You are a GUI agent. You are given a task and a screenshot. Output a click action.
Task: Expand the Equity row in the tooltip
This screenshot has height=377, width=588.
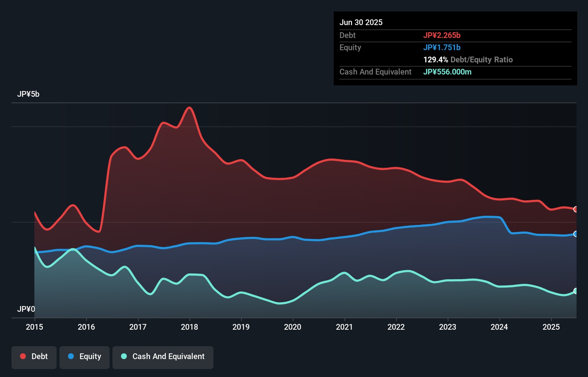pos(350,47)
